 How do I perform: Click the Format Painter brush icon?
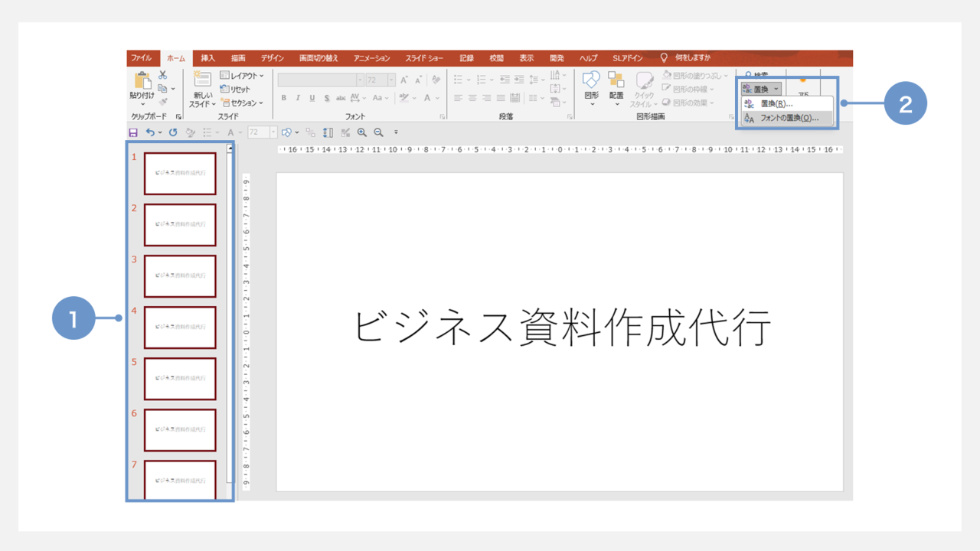[x=163, y=102]
